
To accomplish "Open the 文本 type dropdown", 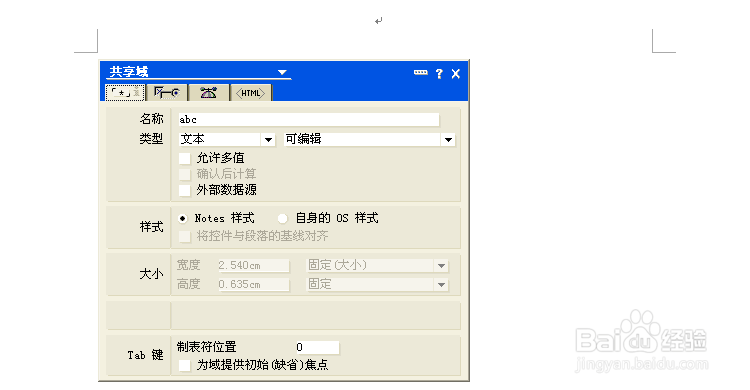I will point(268,140).
